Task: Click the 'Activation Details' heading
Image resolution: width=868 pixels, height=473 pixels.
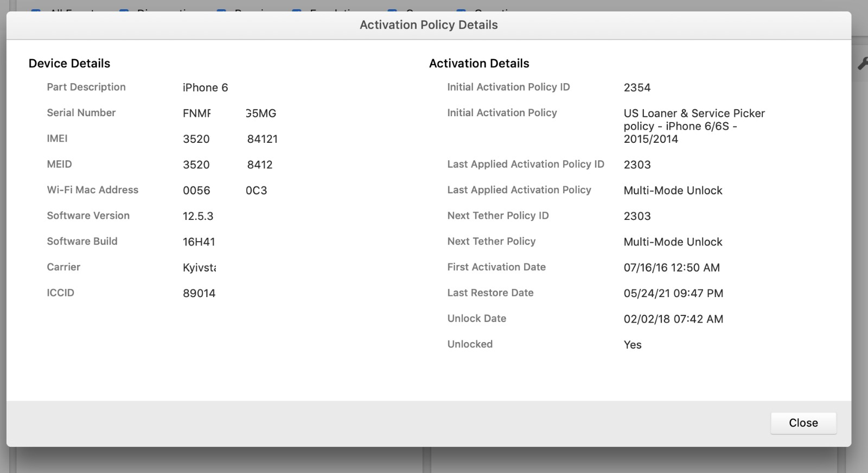Action: 479,64
